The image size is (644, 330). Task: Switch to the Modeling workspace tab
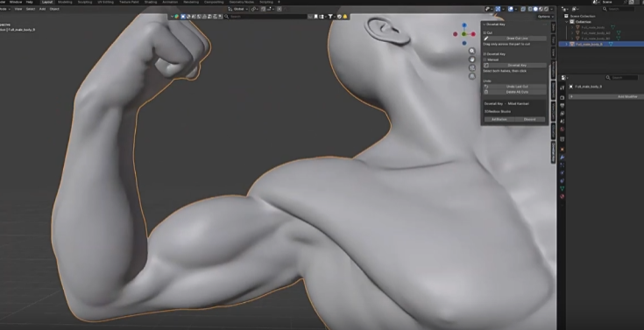pos(65,2)
